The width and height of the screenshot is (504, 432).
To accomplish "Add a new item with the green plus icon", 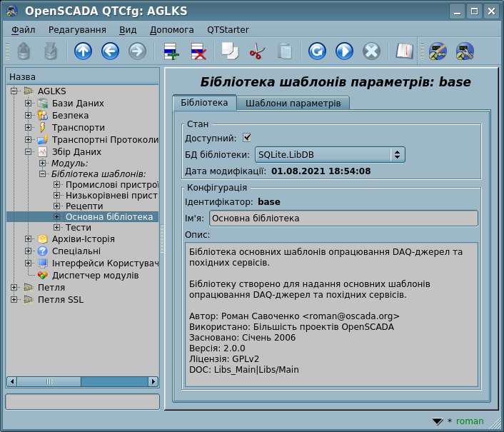I will [171, 51].
